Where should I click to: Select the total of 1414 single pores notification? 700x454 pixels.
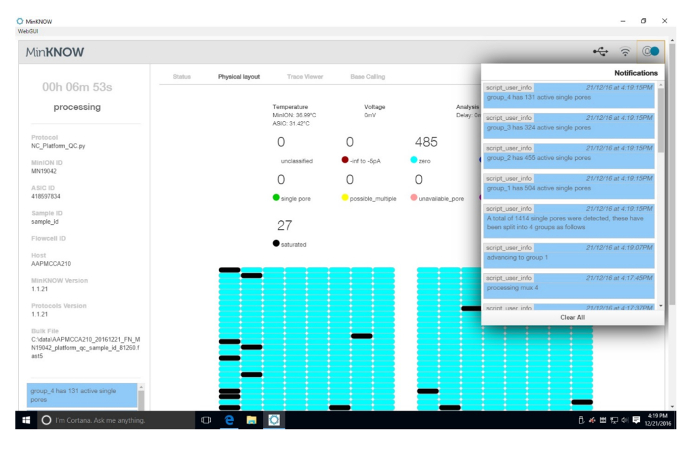pos(569,221)
